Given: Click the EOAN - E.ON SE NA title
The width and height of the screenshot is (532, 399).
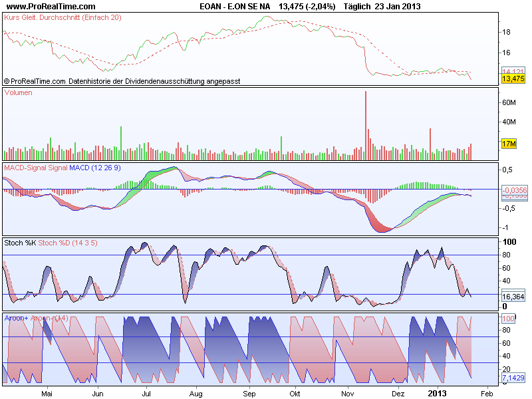Looking at the screenshot, I should click(x=235, y=7).
